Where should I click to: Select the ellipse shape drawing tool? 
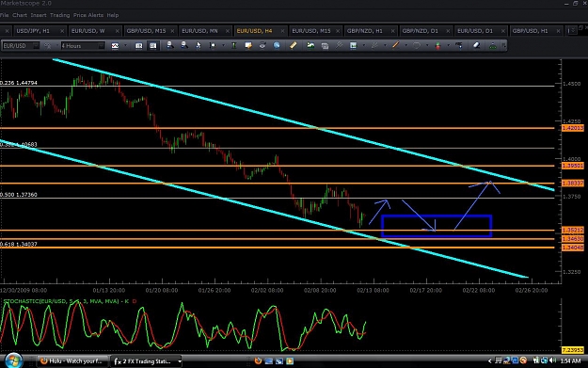[416, 45]
